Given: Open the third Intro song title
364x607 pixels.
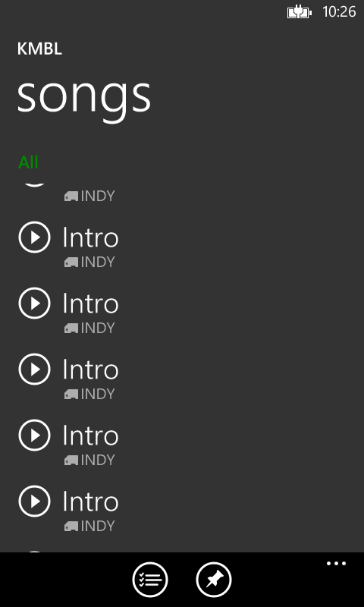Looking at the screenshot, I should click(90, 370).
